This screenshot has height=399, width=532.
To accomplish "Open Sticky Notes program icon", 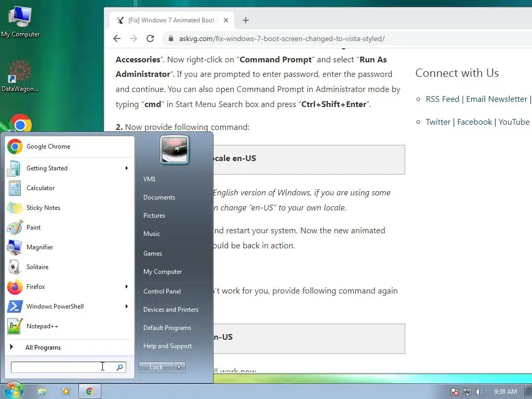I will pyautogui.click(x=14, y=208).
